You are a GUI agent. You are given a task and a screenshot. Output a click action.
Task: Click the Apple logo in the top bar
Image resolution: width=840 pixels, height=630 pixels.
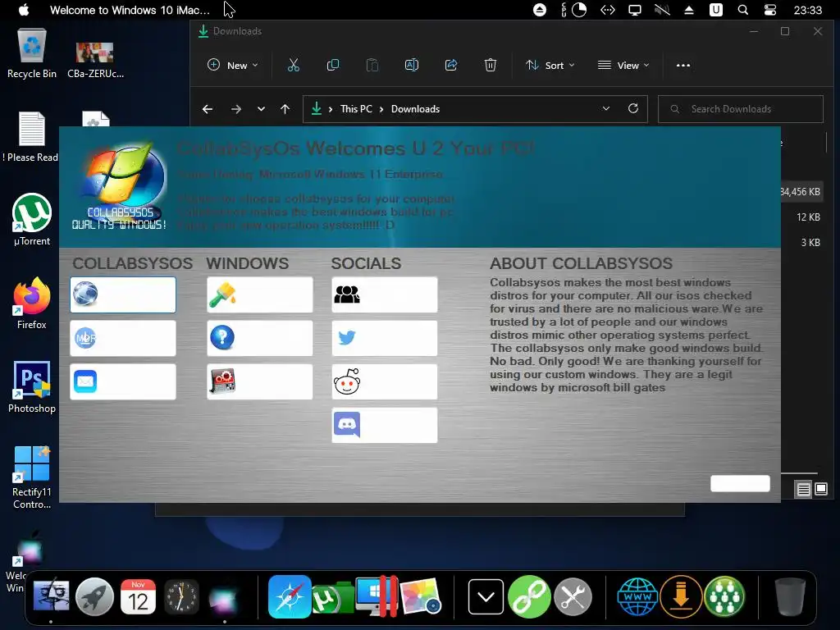(24, 10)
